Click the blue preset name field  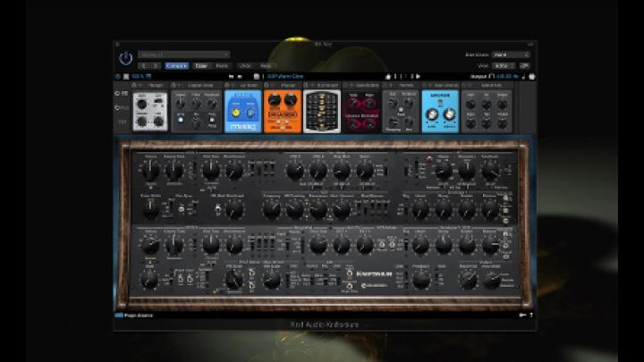(x=285, y=76)
